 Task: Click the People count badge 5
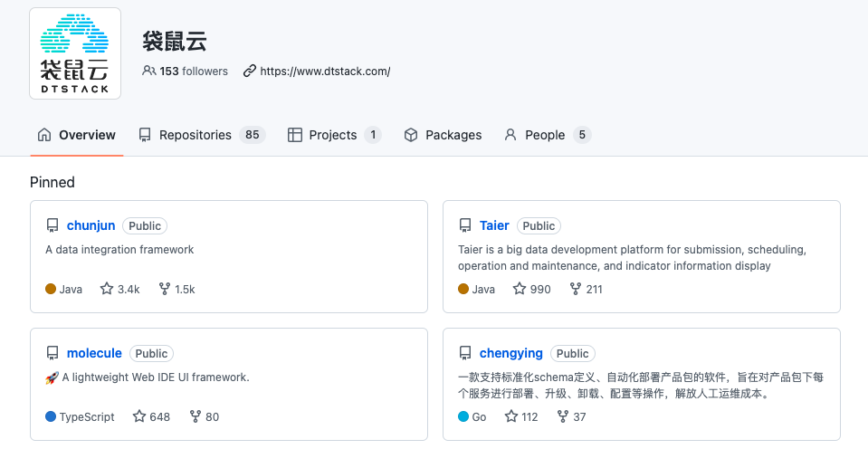582,135
